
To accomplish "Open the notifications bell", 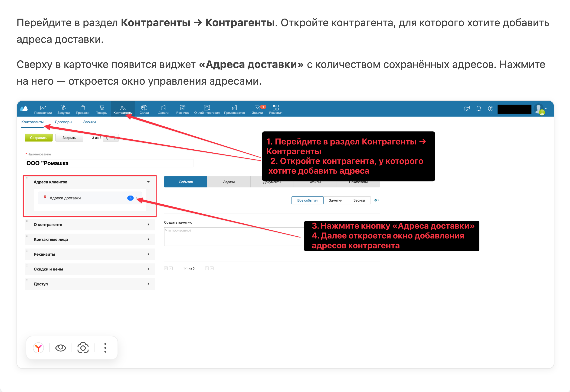I will pyautogui.click(x=479, y=108).
